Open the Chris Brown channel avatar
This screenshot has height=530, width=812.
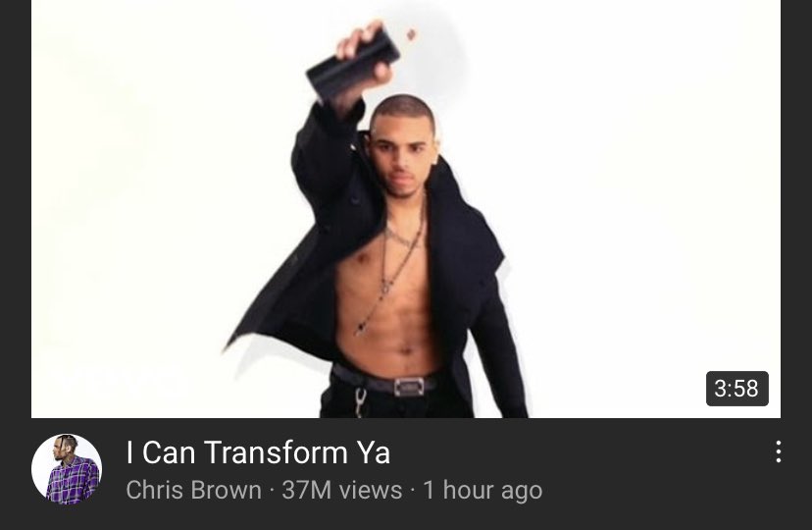point(67,469)
